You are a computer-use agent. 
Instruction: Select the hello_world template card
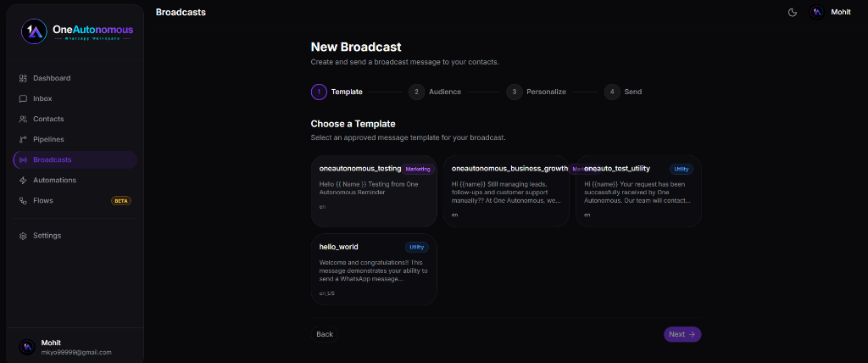coord(374,270)
